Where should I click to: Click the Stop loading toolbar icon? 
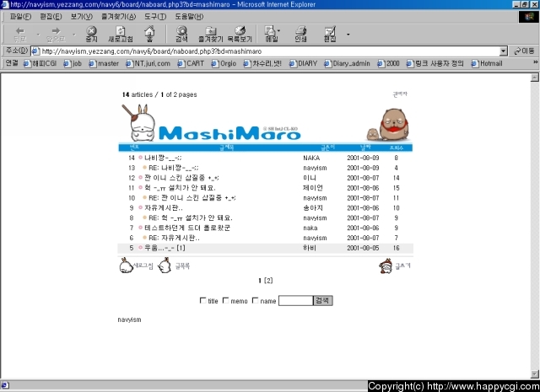(91, 31)
